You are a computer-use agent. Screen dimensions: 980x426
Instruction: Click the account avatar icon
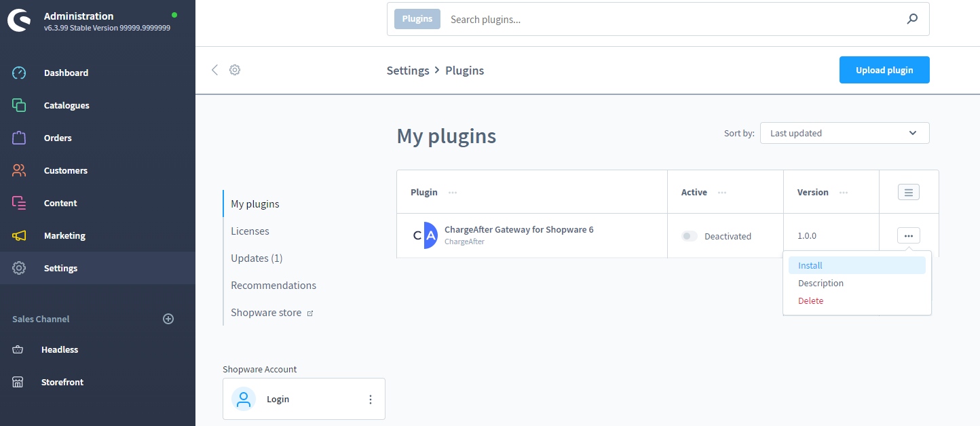point(244,399)
